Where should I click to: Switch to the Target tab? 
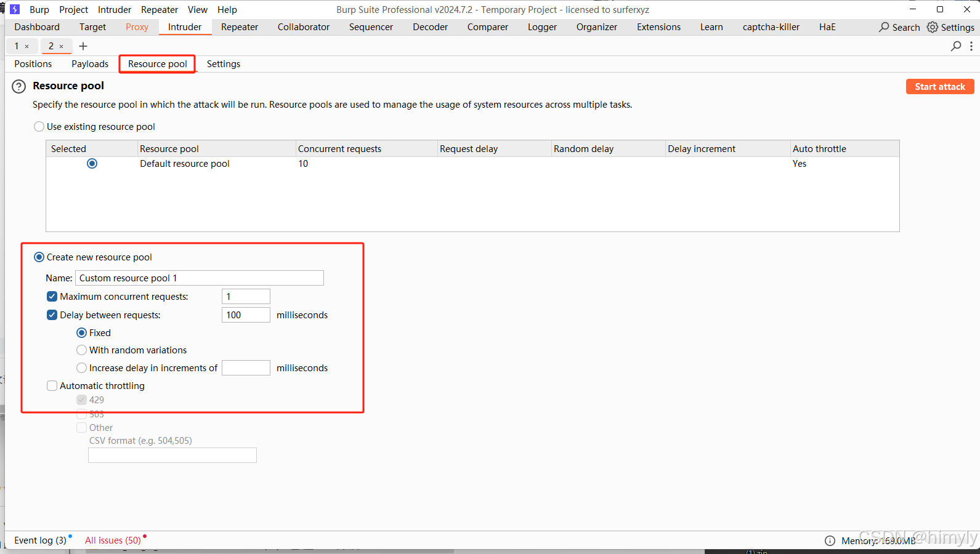(x=92, y=27)
